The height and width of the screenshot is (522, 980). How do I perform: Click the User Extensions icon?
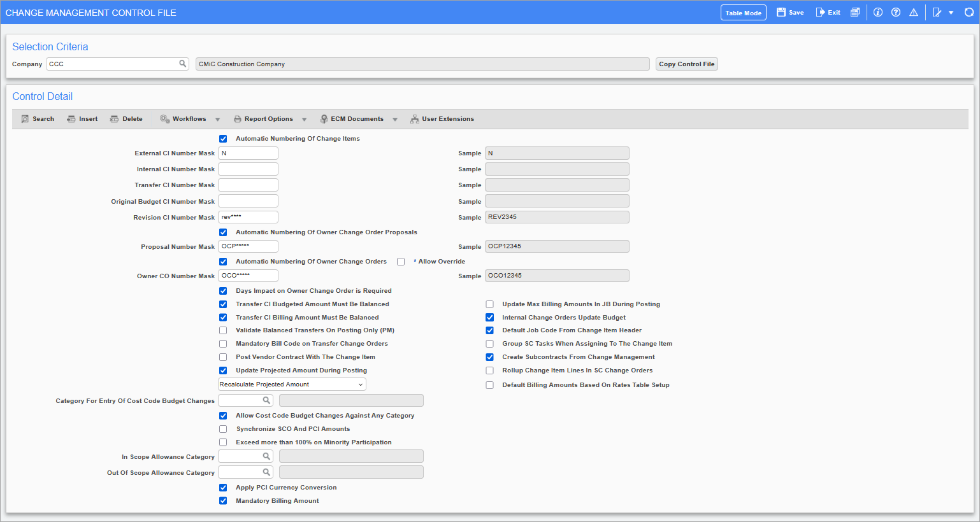[415, 119]
